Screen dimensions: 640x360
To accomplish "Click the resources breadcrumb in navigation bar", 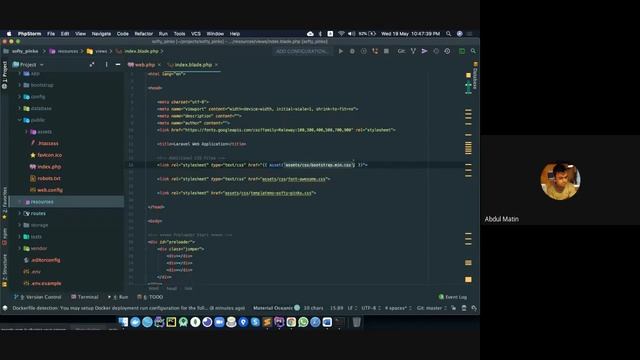I will click(64, 51).
